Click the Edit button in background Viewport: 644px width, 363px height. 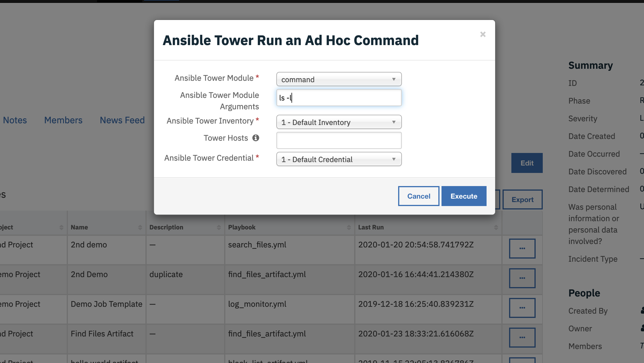tap(527, 163)
